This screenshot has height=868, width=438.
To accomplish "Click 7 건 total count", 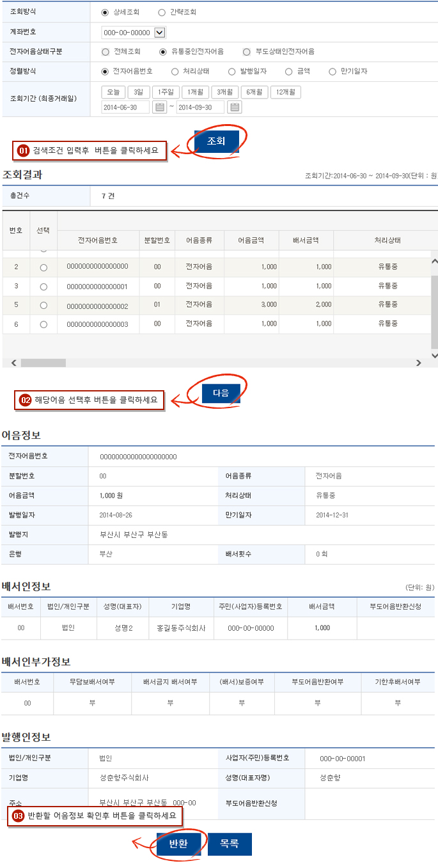I will [x=109, y=196].
